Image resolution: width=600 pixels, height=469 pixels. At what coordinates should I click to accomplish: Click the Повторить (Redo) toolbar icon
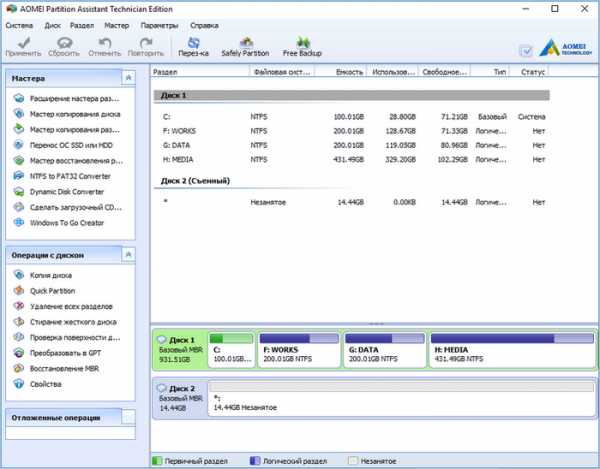tap(145, 47)
